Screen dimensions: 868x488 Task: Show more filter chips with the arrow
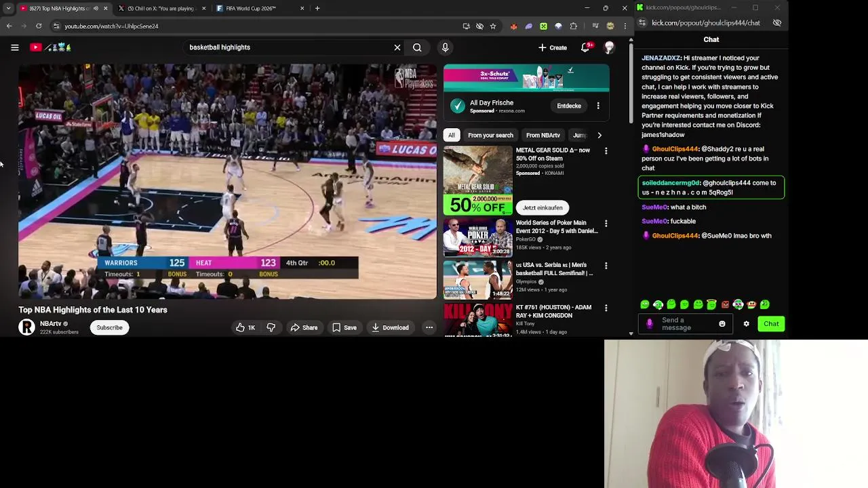(x=599, y=135)
